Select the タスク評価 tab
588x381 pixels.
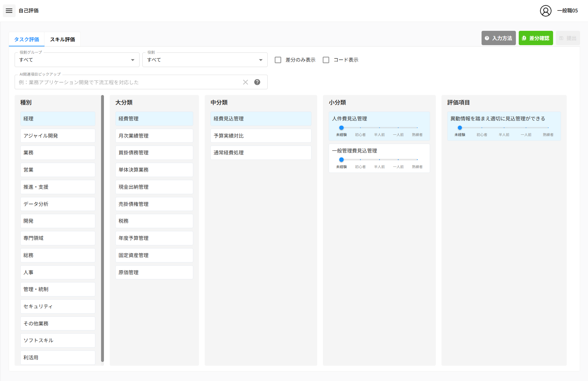tap(27, 39)
